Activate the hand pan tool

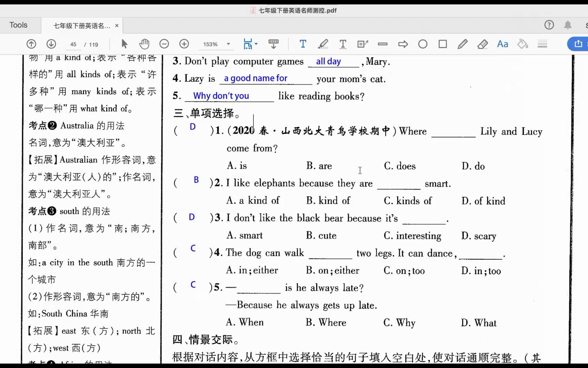[x=144, y=44]
